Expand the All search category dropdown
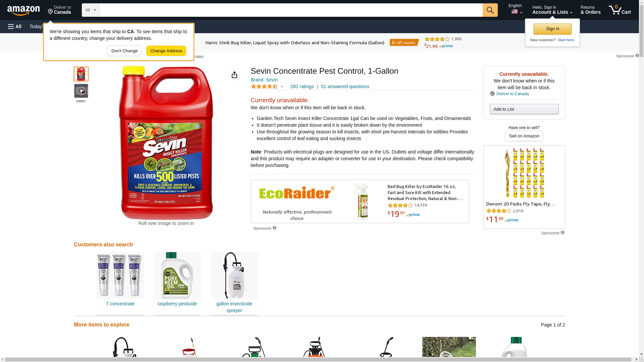Viewport: 644px width, 362px height. pos(91,10)
